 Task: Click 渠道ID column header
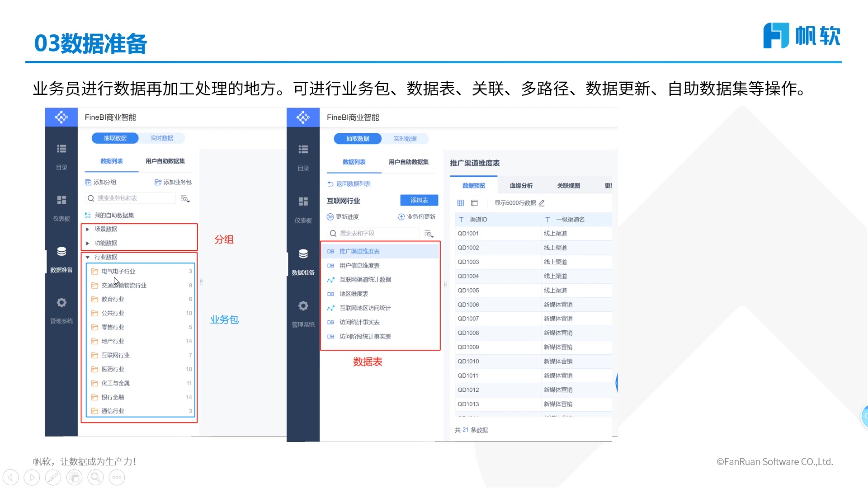(x=498, y=220)
